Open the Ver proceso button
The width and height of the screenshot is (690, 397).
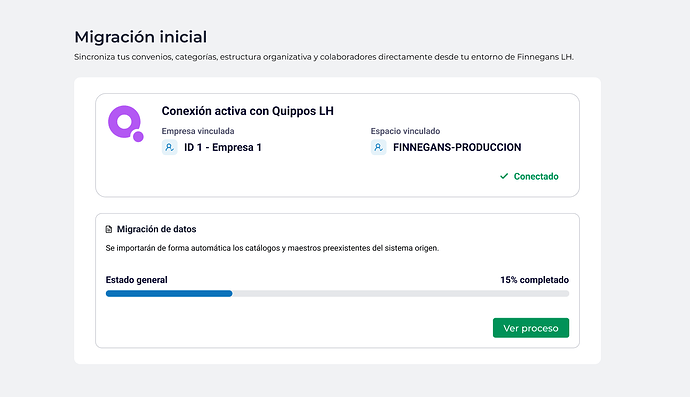point(531,328)
